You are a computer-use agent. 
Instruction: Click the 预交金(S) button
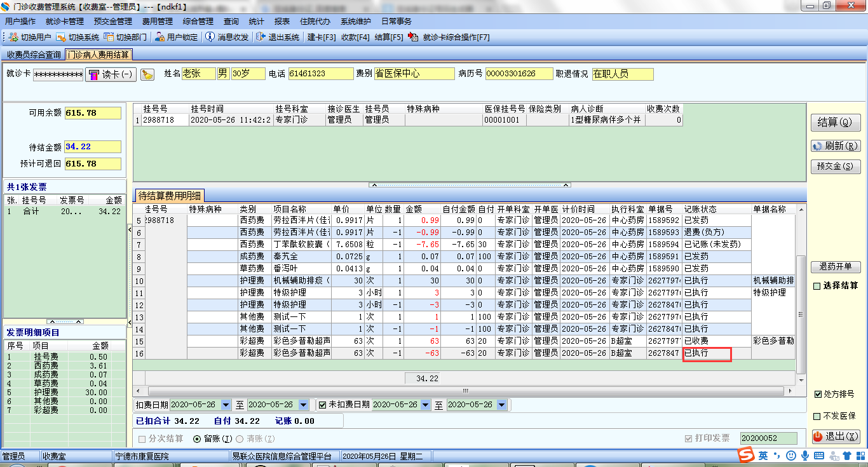(x=835, y=166)
